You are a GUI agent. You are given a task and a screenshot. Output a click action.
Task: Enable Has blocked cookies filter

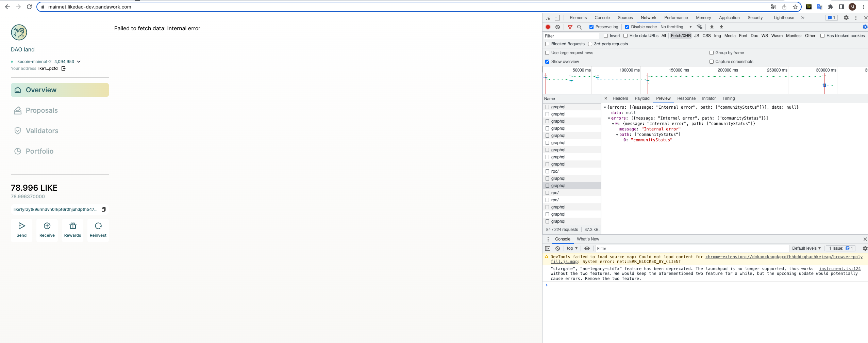click(x=822, y=36)
